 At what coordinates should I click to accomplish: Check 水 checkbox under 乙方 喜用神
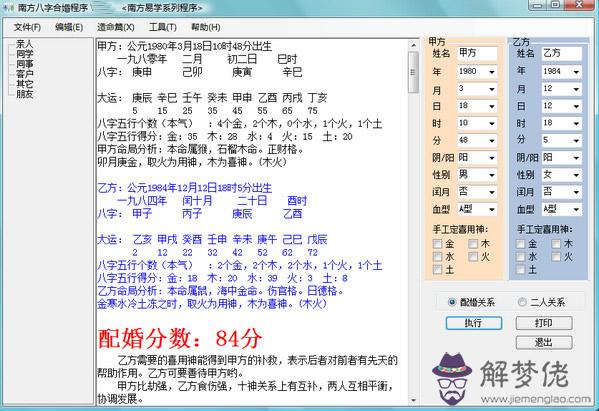[520, 257]
